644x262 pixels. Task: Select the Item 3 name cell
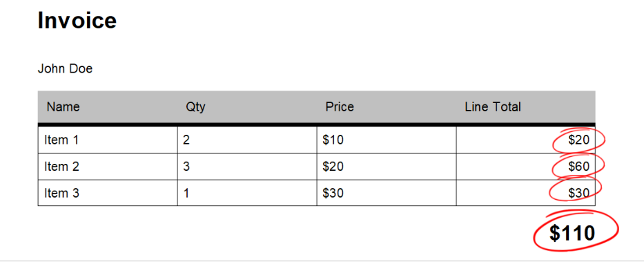pyautogui.click(x=108, y=193)
